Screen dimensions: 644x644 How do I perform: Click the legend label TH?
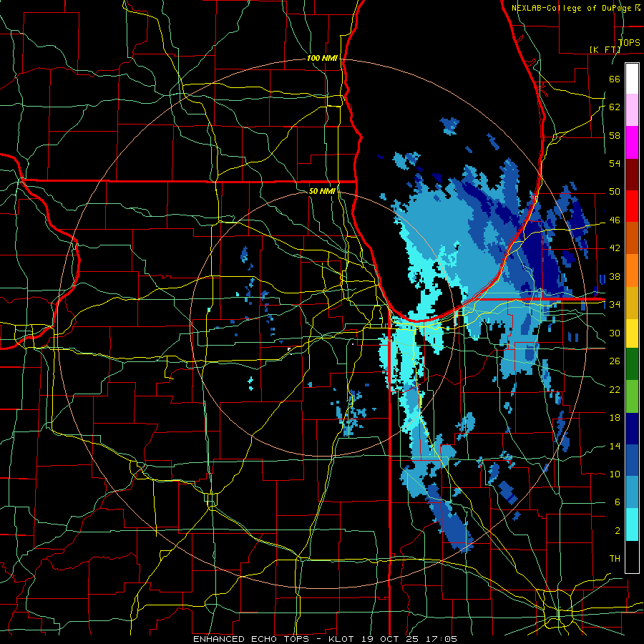[x=615, y=559]
